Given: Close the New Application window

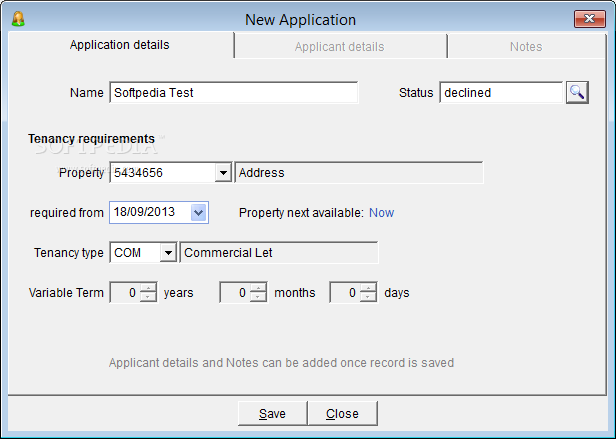Looking at the screenshot, I should [x=590, y=19].
